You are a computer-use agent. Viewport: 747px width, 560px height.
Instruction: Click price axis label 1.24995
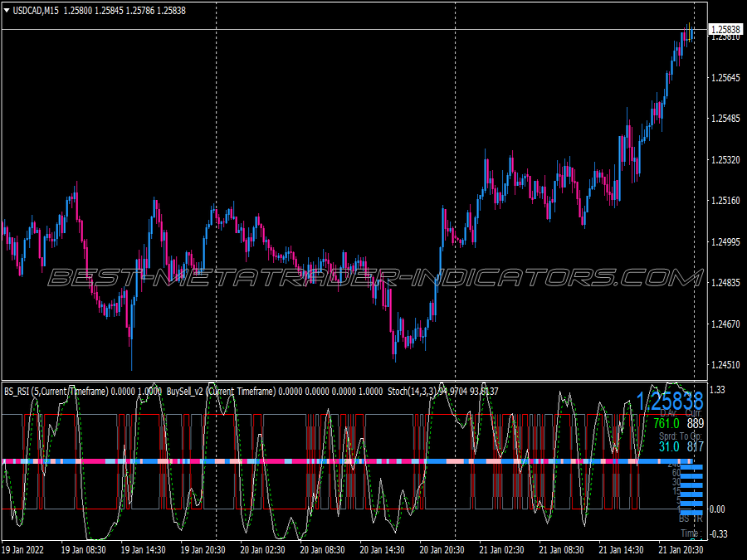[725, 242]
